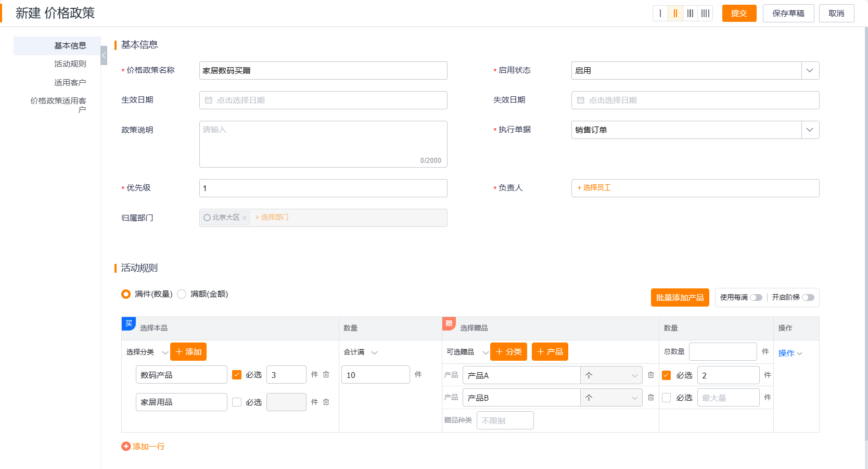Open the calendar icon in 失效日期 field

[x=581, y=100]
